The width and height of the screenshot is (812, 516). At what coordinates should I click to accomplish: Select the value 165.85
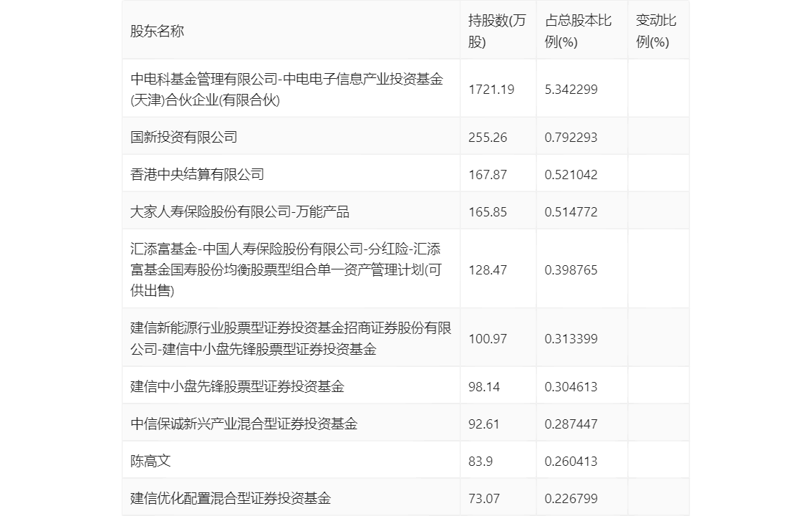coord(488,212)
